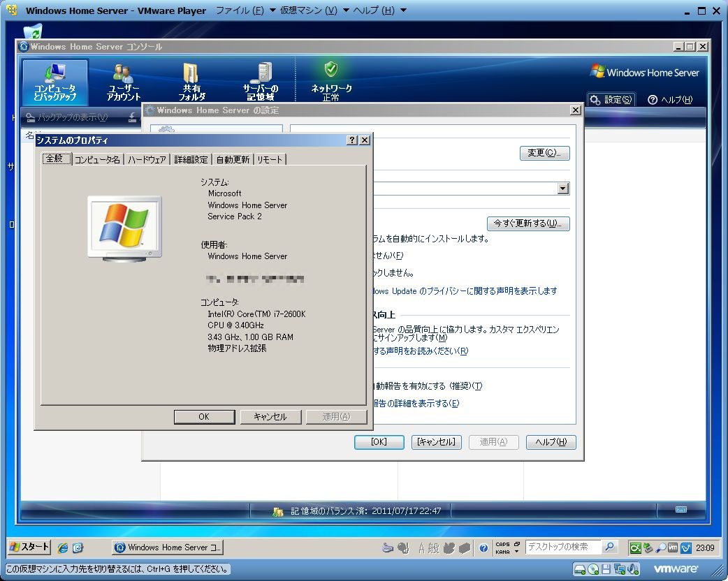Open Windows Update privacy statement link
Image resolution: width=728 pixels, height=581 pixels.
[x=465, y=291]
